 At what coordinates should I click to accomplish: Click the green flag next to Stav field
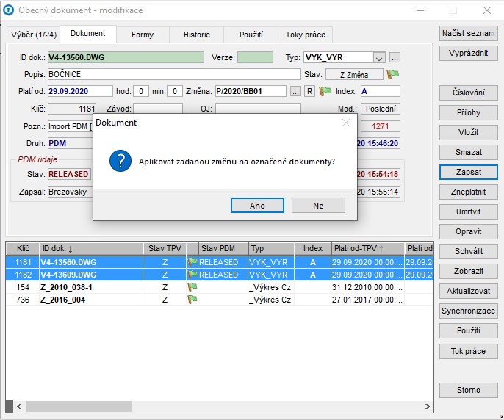coord(393,74)
